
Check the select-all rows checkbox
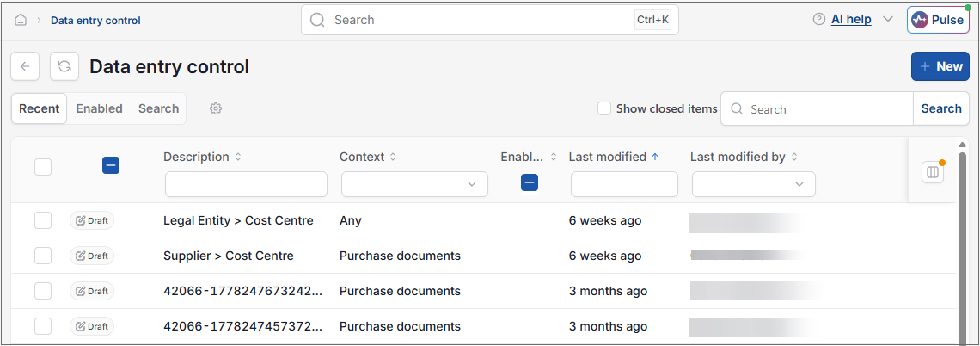coord(43,167)
